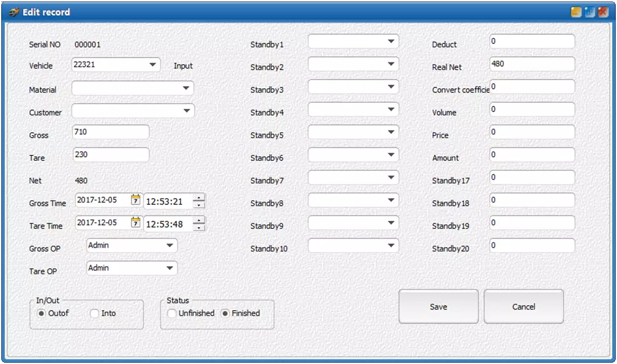Click the serial number value 000001
This screenshot has width=617, height=364.
[x=88, y=45]
